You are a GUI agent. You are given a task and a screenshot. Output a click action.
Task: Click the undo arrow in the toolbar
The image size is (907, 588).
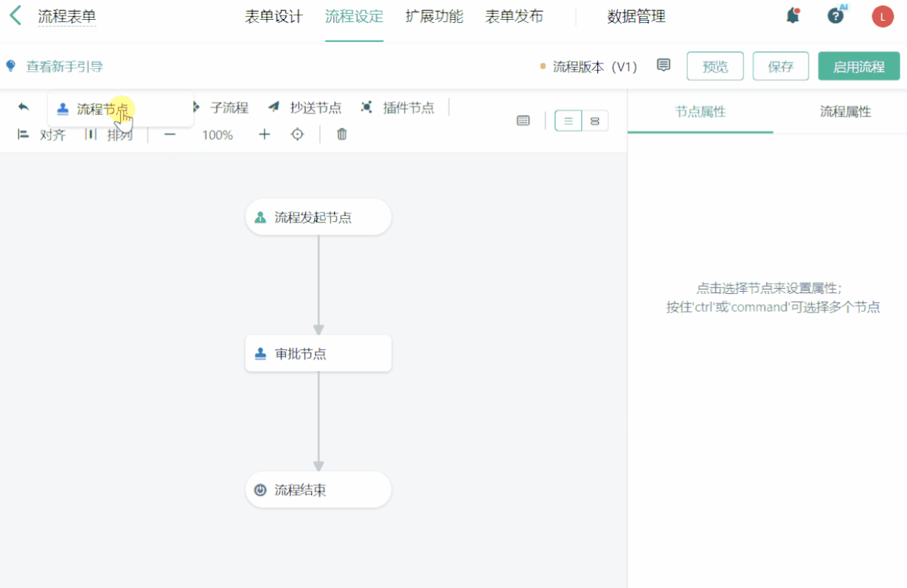[x=24, y=107]
